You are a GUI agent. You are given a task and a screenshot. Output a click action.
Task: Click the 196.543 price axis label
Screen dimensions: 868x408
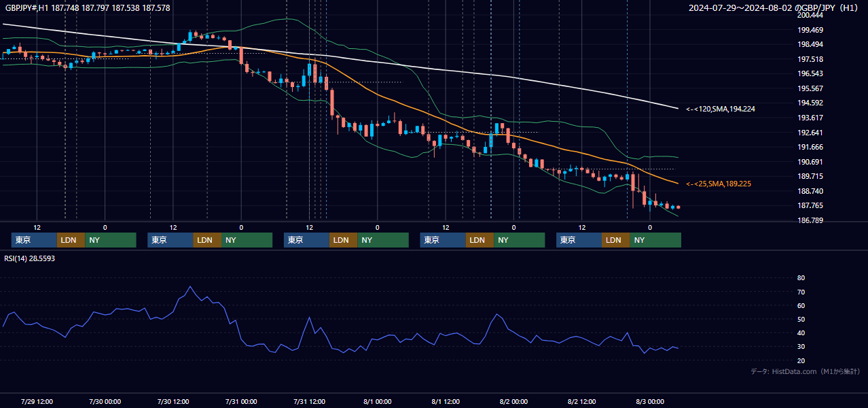click(x=810, y=73)
